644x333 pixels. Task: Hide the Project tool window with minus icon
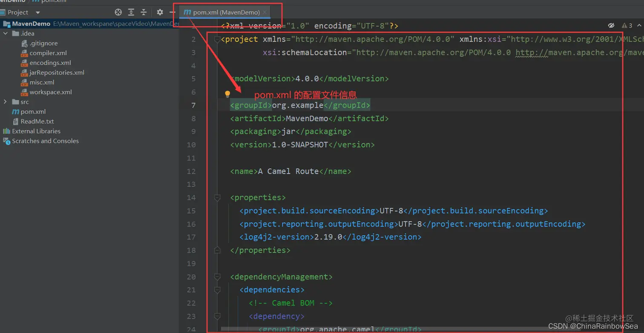coord(172,12)
